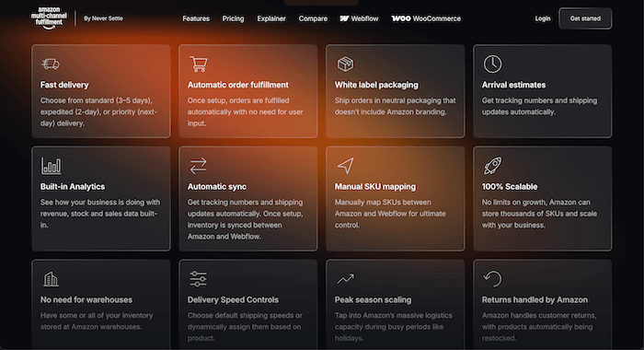Click the 'Once setup, orders are fulfilled' description
Screen dimensions: 644x350
(x=246, y=111)
